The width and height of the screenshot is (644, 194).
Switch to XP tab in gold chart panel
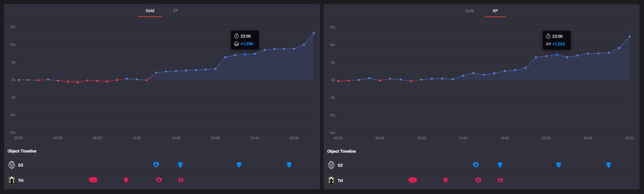(x=175, y=11)
